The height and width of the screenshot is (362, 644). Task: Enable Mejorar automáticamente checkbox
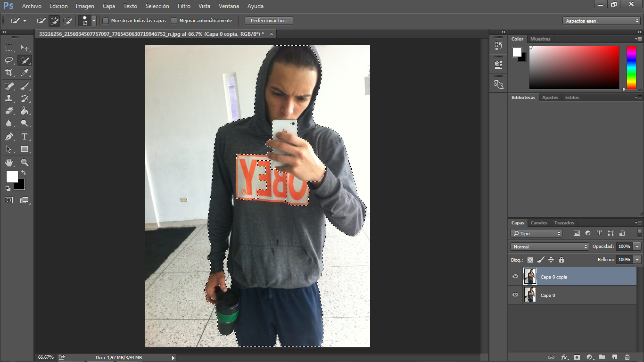point(174,21)
